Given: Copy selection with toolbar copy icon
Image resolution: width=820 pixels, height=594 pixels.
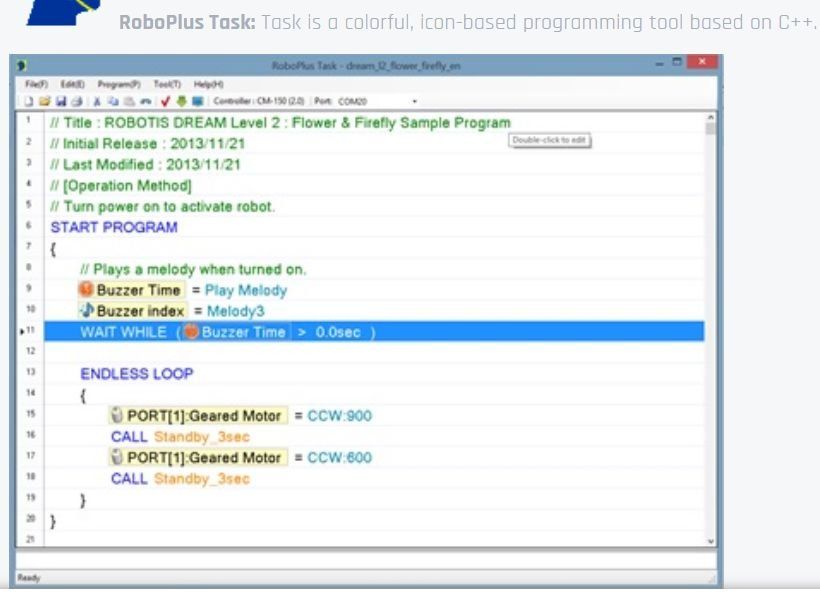Looking at the screenshot, I should (113, 101).
